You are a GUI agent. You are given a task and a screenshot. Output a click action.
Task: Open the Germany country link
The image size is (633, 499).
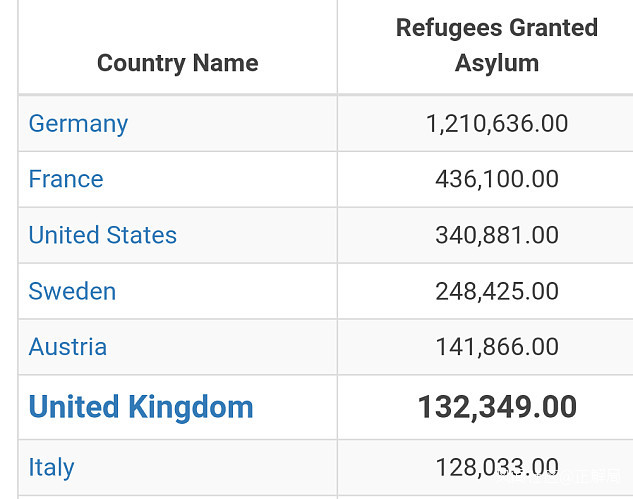[78, 124]
